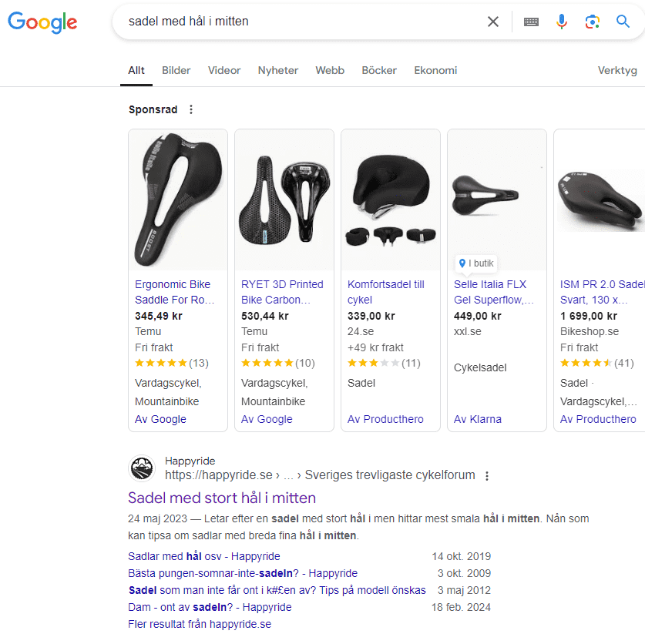Open the three-dot menu on the Happyride result
645x644 pixels.
pos(487,476)
